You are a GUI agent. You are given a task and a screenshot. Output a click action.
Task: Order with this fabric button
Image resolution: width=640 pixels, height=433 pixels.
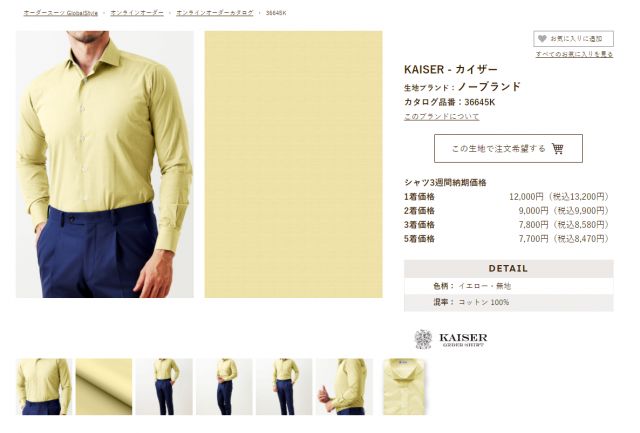click(x=508, y=149)
